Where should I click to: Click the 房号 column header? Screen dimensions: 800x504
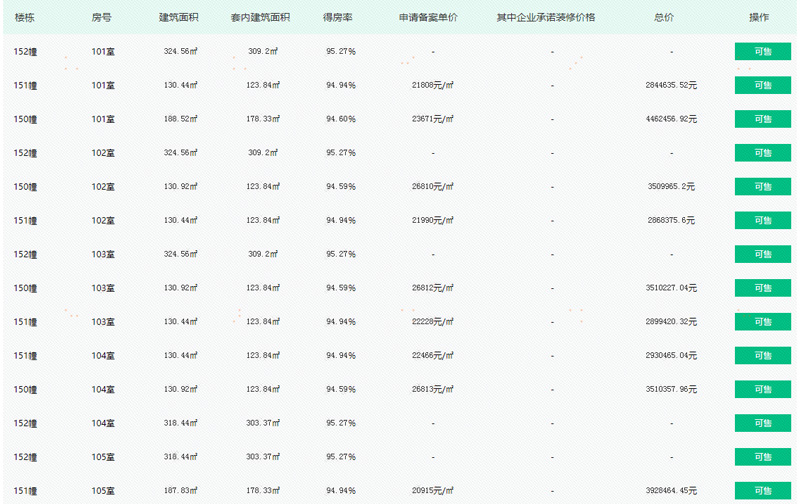point(102,17)
